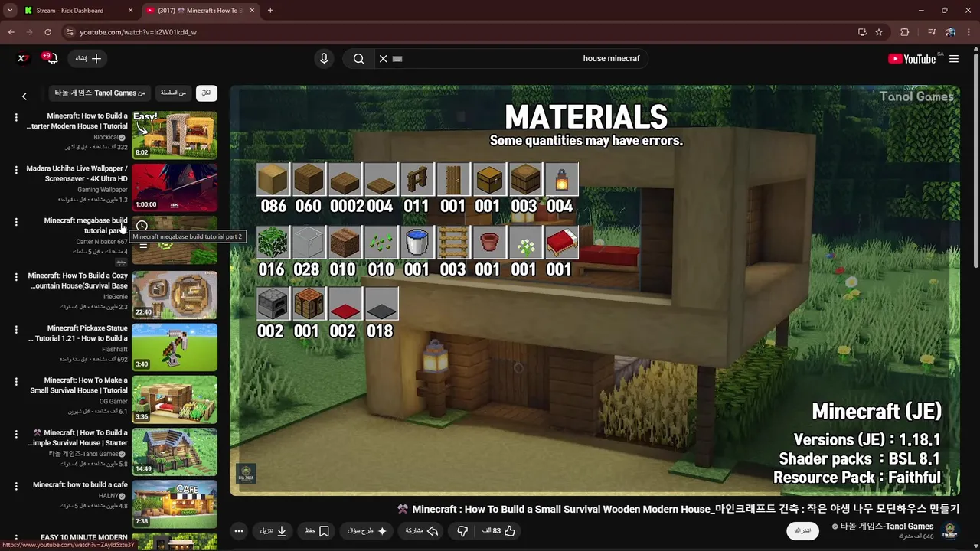Open a new browser tab with plus
Image resolution: width=980 pixels, height=551 pixels.
pos(270,11)
